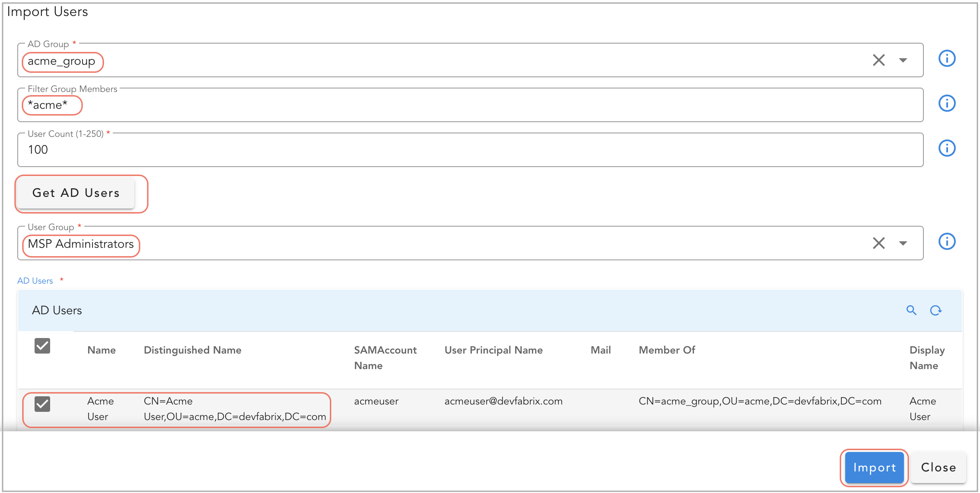Uncheck the select-all checkbox in table header
980x493 pixels.
(x=42, y=345)
